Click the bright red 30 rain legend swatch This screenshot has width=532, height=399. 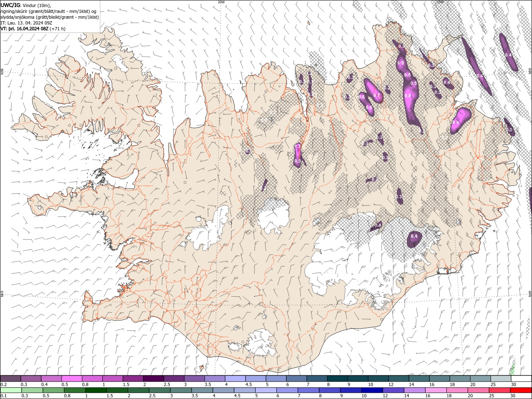click(x=521, y=390)
